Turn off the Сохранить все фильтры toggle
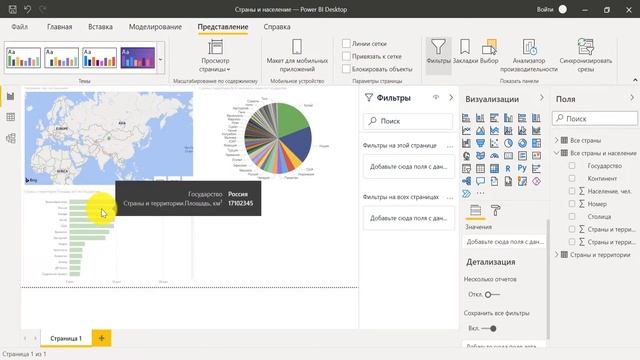Image resolution: width=640 pixels, height=360 pixels. click(489, 328)
